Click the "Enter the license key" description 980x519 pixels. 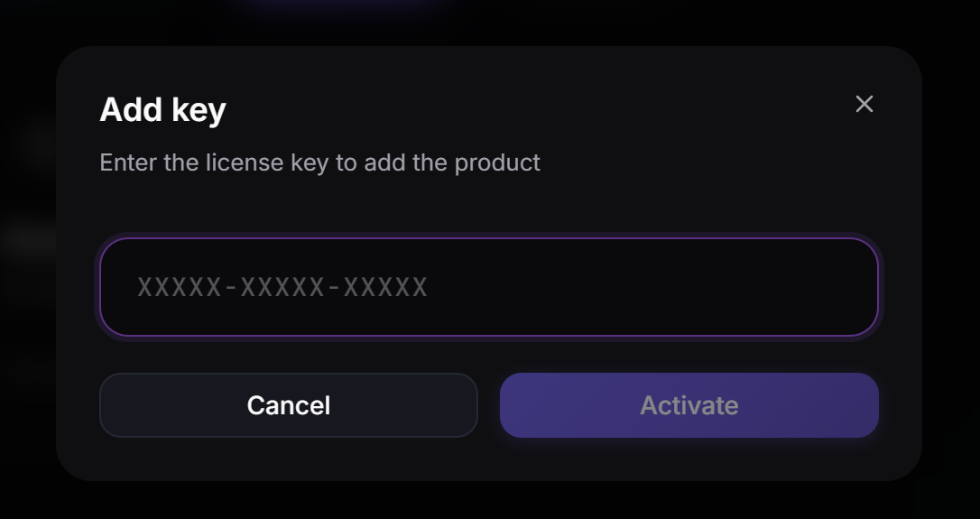319,162
